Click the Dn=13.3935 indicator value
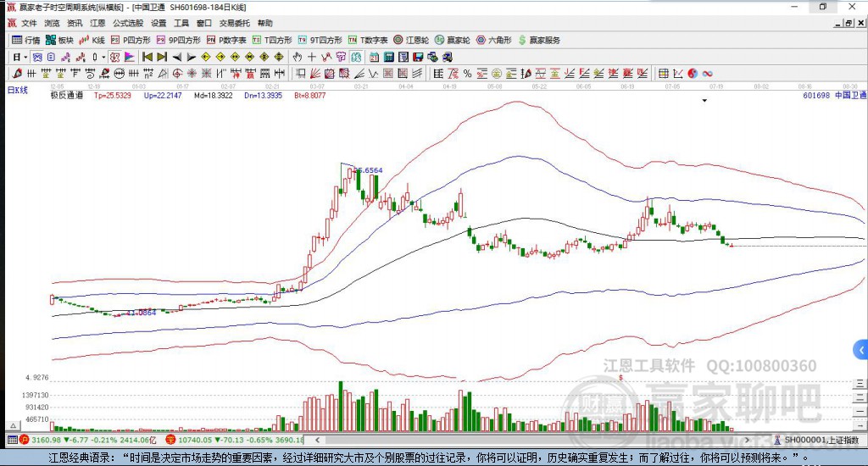Image resolution: width=868 pixels, height=466 pixels. (263, 95)
